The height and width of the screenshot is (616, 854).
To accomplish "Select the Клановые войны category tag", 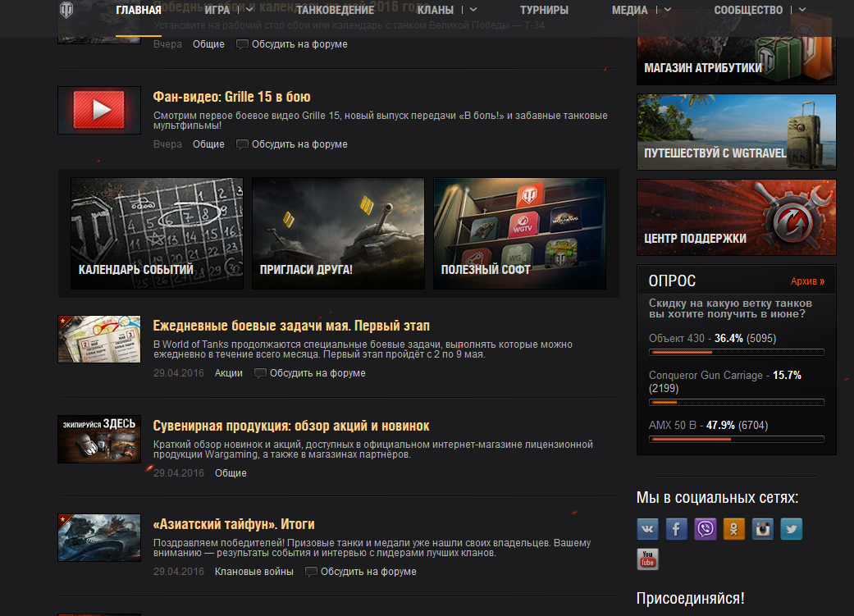I will click(x=253, y=572).
